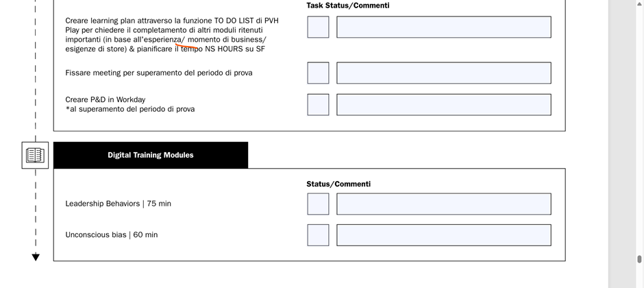Click the Fissare meeting per superamento text line
The image size is (644, 288).
159,73
